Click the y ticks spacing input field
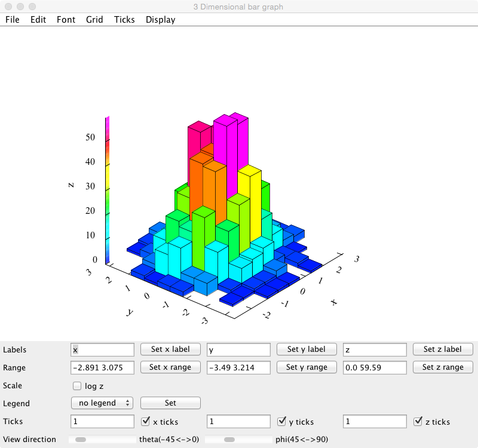The height and width of the screenshot is (448, 478). click(238, 422)
